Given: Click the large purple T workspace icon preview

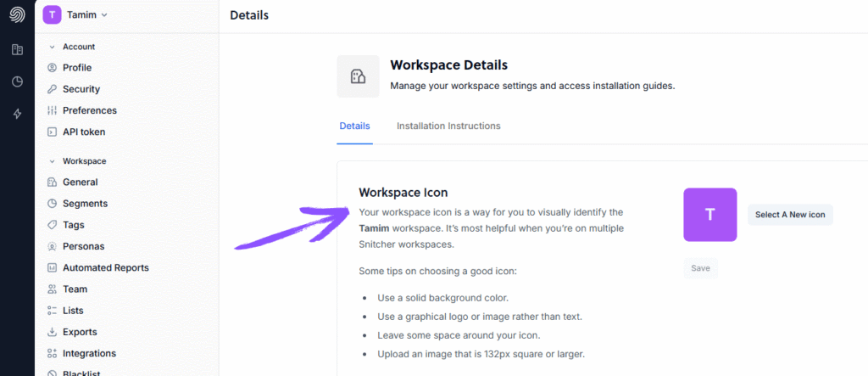Looking at the screenshot, I should coord(710,215).
